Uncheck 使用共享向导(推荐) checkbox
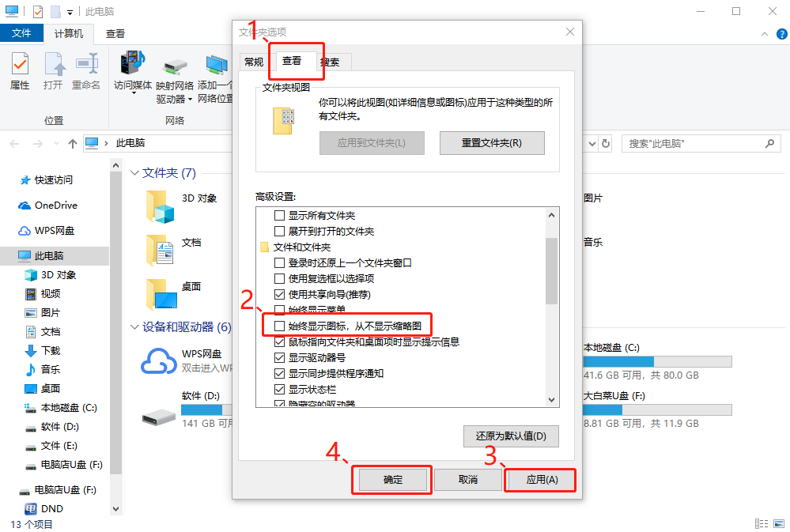 (279, 294)
